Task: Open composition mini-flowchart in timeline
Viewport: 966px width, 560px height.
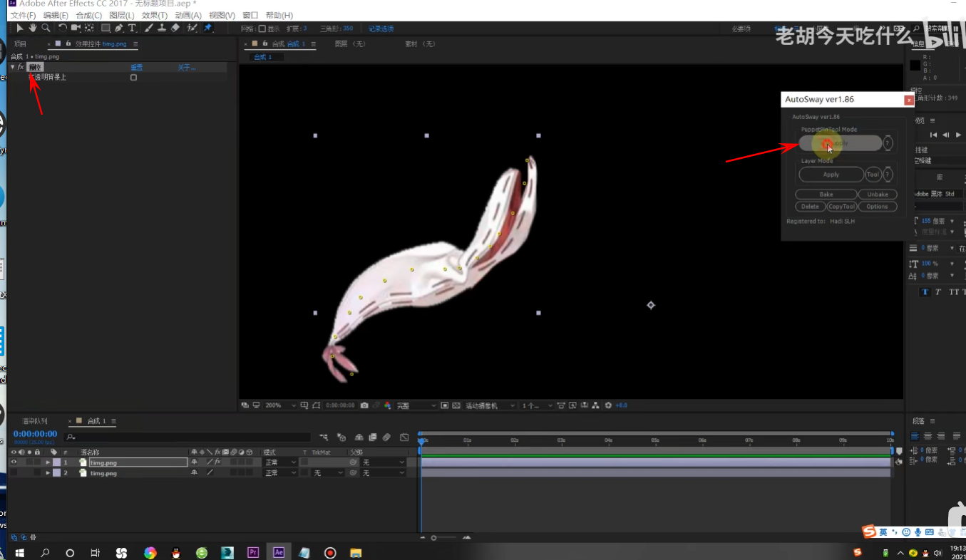Action: click(x=324, y=437)
